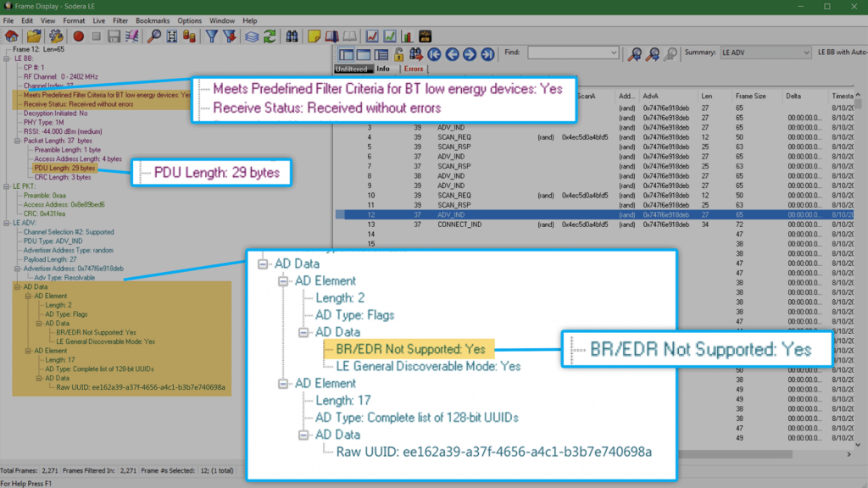Click the red open book icon
This screenshot has height=488, width=868.
tap(331, 36)
